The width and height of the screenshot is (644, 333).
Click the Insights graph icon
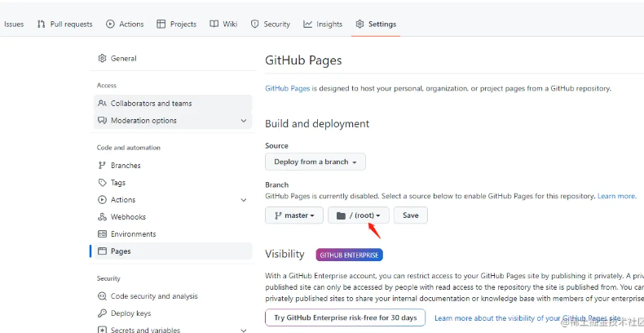coord(307,24)
